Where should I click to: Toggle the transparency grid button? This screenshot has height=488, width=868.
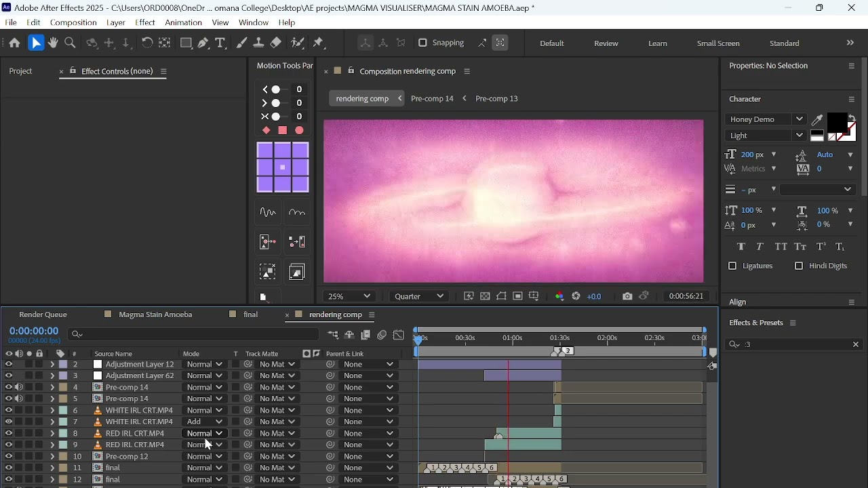(x=486, y=297)
